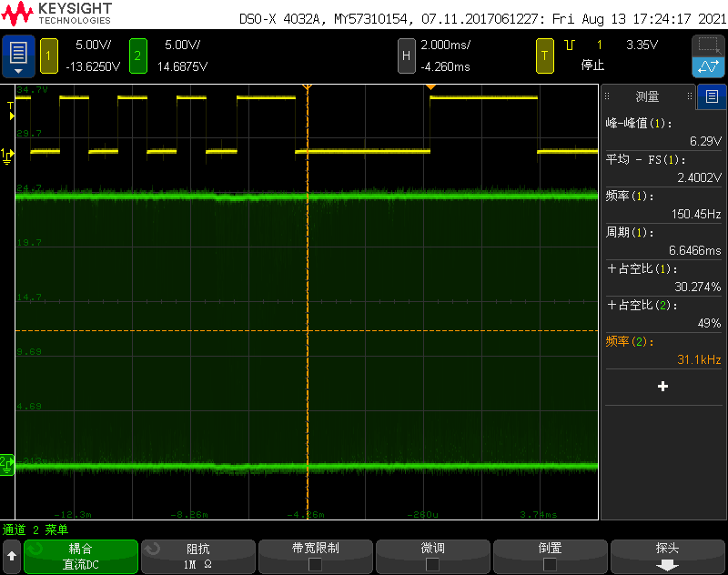
Task: Click the falling edge trigger slope icon
Action: point(570,45)
